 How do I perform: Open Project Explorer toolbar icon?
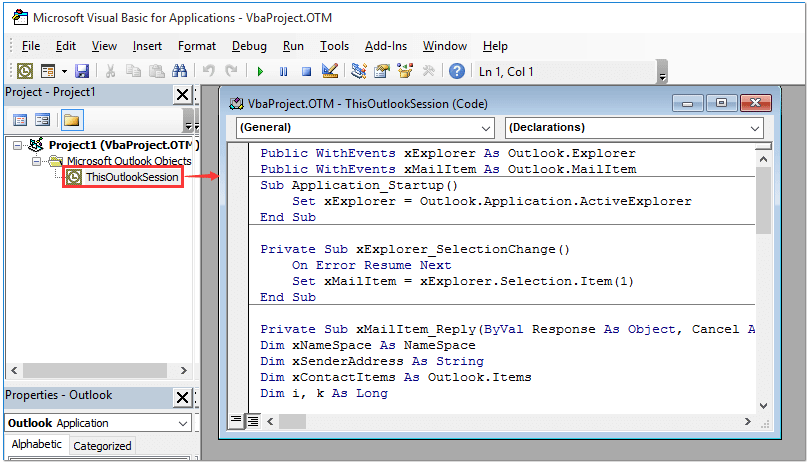click(x=359, y=71)
